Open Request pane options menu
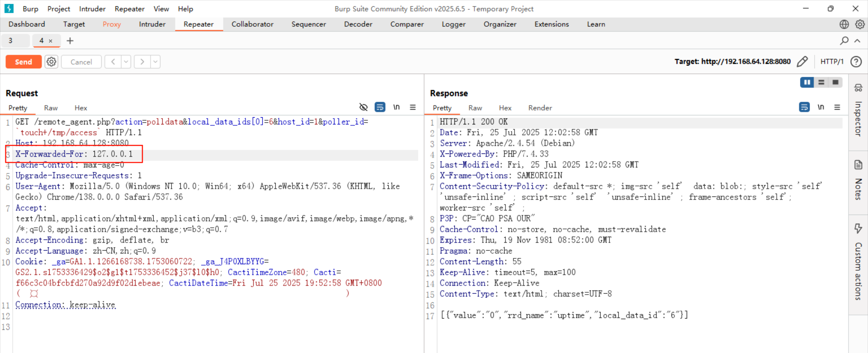868x353 pixels. [413, 107]
